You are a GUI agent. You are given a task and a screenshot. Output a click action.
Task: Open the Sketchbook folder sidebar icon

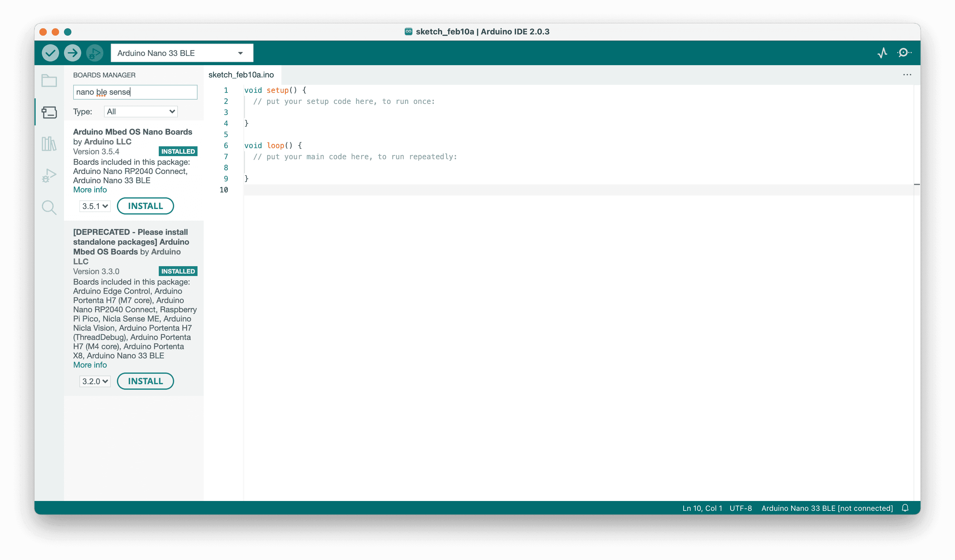tap(49, 81)
